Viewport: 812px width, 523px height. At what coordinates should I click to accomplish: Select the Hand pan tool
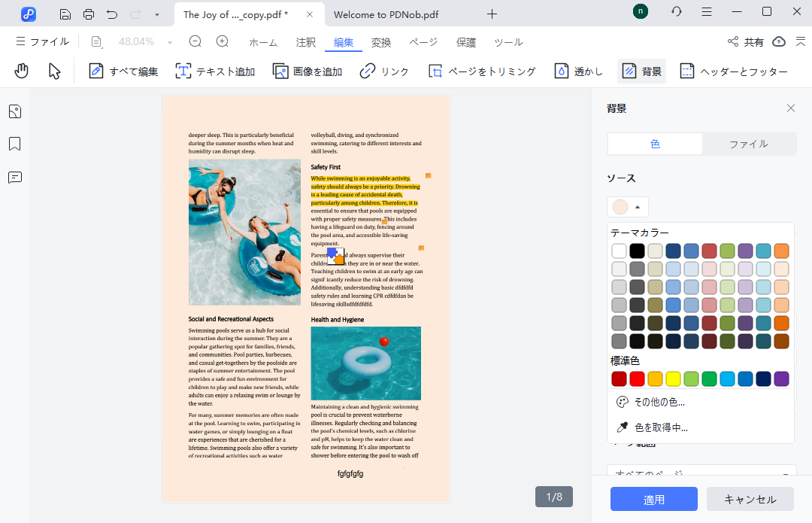coord(22,71)
